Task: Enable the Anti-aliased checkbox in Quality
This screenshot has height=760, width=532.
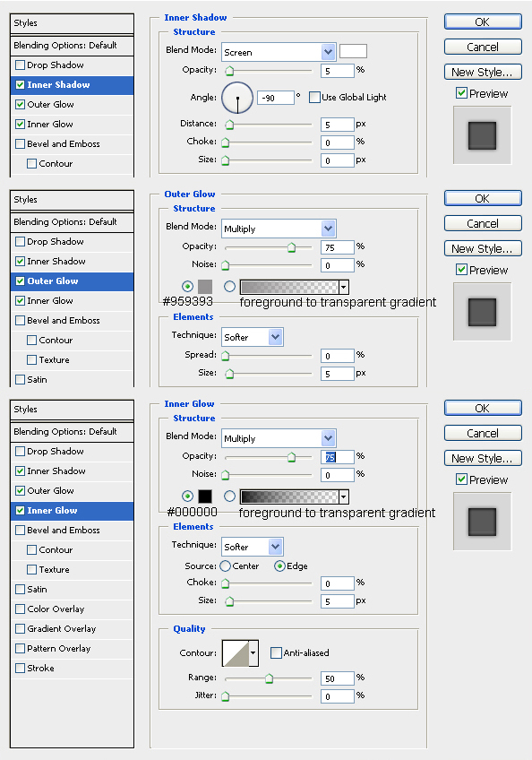Action: click(276, 652)
